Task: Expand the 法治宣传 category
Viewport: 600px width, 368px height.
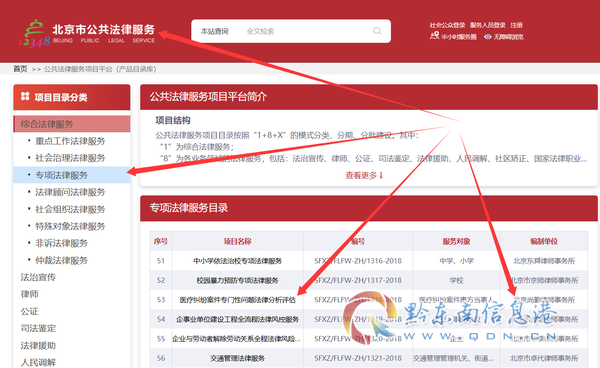Action: [38, 277]
